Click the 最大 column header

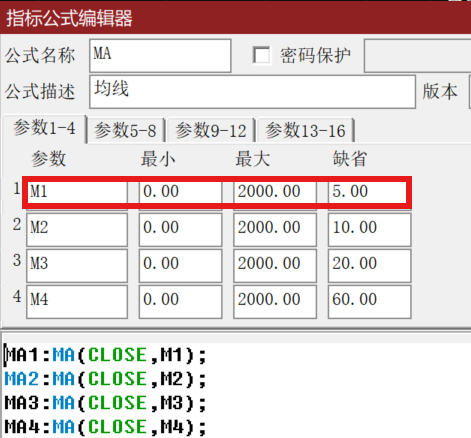coord(252,159)
